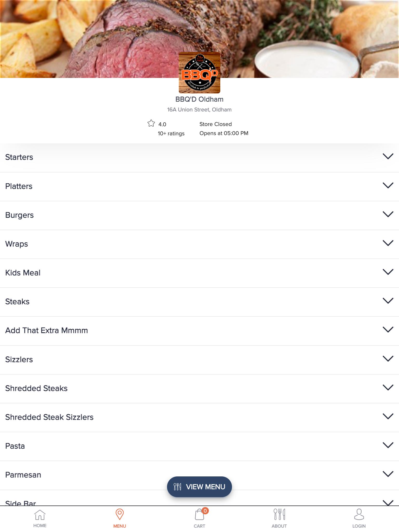
Task: Tap the cart item count badge
Action: click(205, 511)
